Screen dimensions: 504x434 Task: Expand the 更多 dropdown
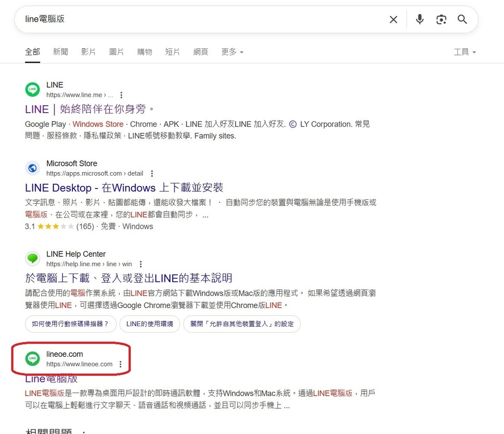click(232, 52)
